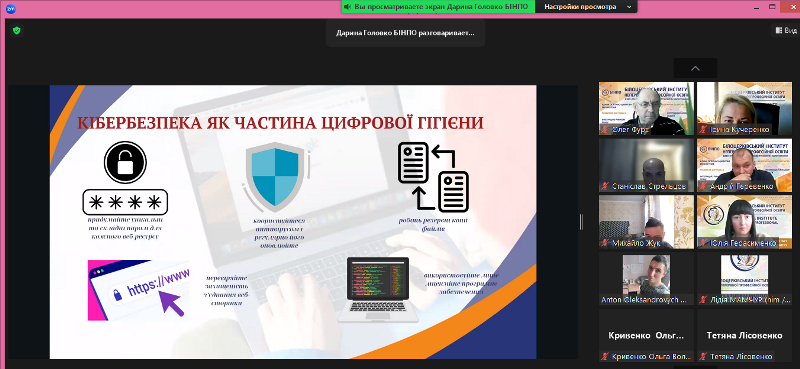Open the Настройки просмотра dropdown
Screen dimensions: 800x369
click(x=586, y=7)
